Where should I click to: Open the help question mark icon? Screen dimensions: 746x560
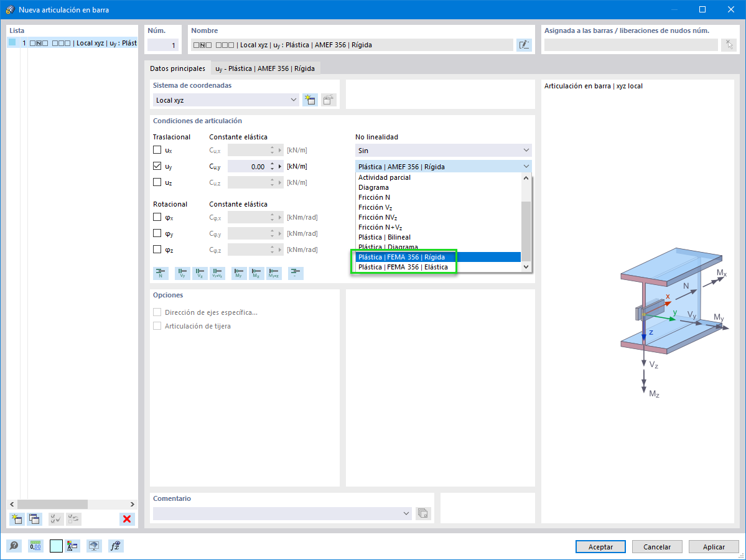tap(13, 545)
